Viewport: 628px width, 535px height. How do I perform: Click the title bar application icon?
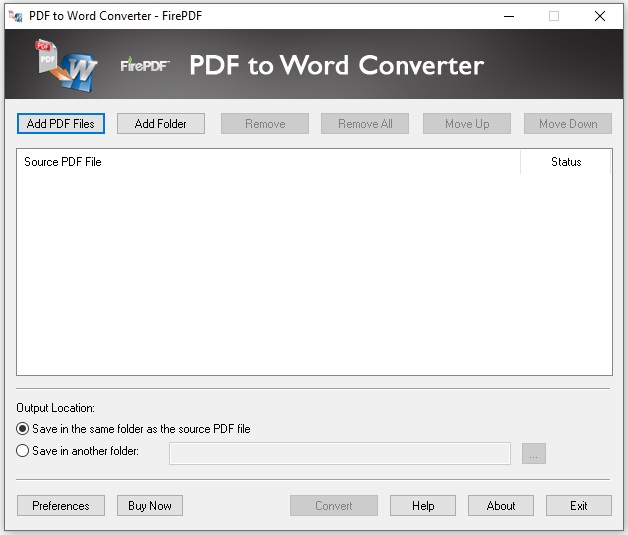click(x=16, y=16)
